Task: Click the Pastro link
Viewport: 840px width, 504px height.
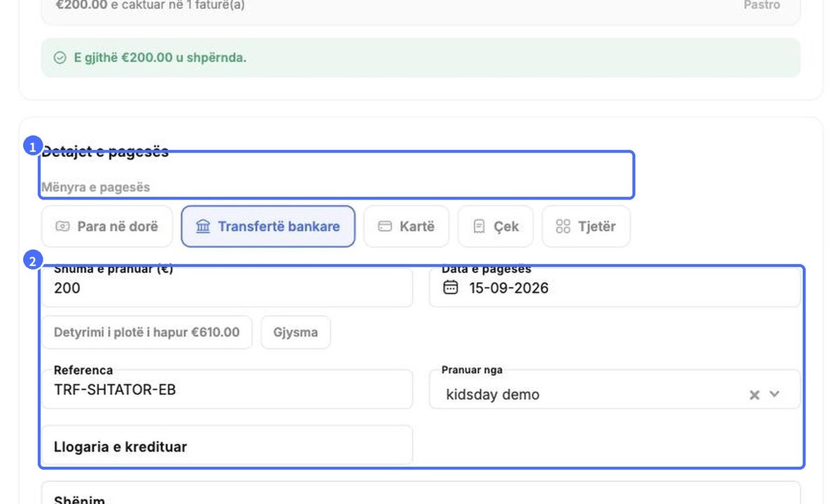Action: coord(762,5)
